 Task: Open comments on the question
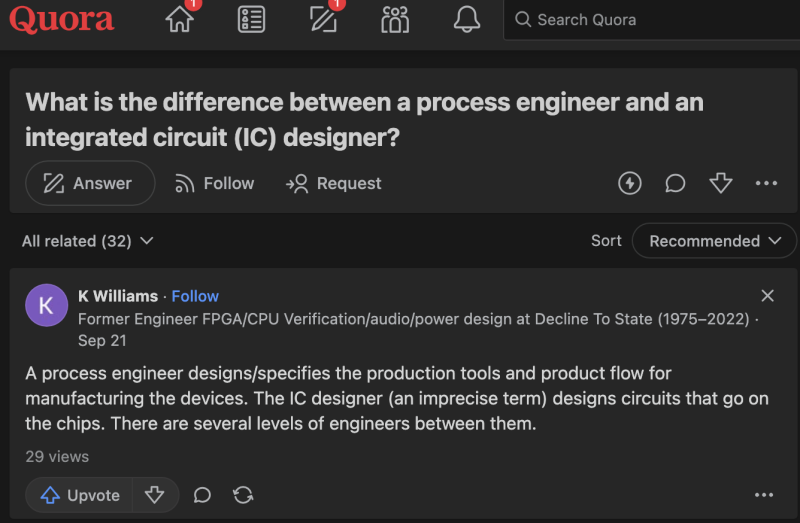pyautogui.click(x=676, y=183)
